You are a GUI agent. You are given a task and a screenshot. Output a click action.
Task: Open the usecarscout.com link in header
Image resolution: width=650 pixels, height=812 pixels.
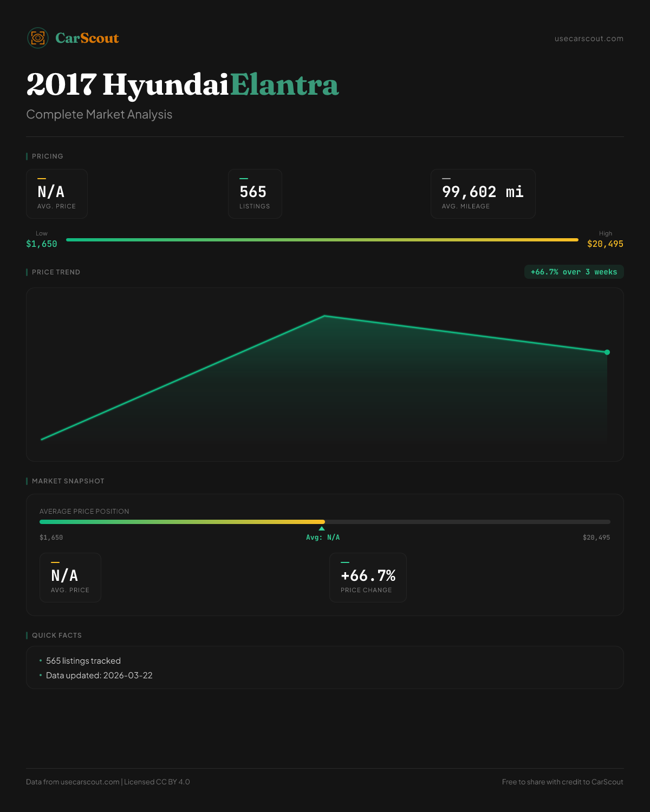[x=589, y=38]
